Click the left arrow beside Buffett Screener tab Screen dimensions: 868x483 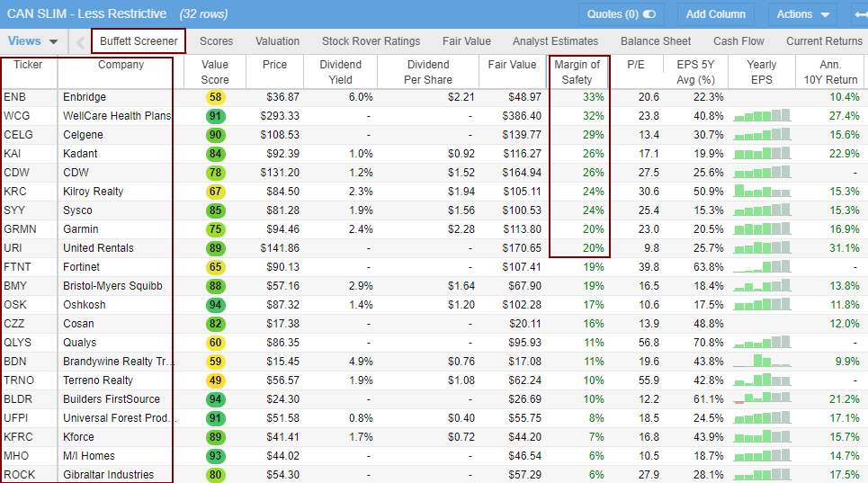(80, 42)
